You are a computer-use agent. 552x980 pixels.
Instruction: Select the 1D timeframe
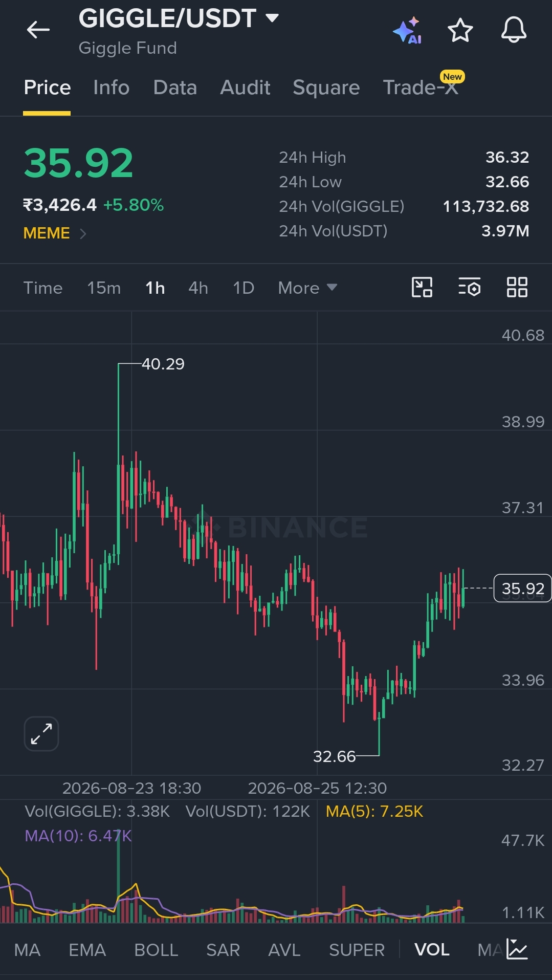[244, 288]
